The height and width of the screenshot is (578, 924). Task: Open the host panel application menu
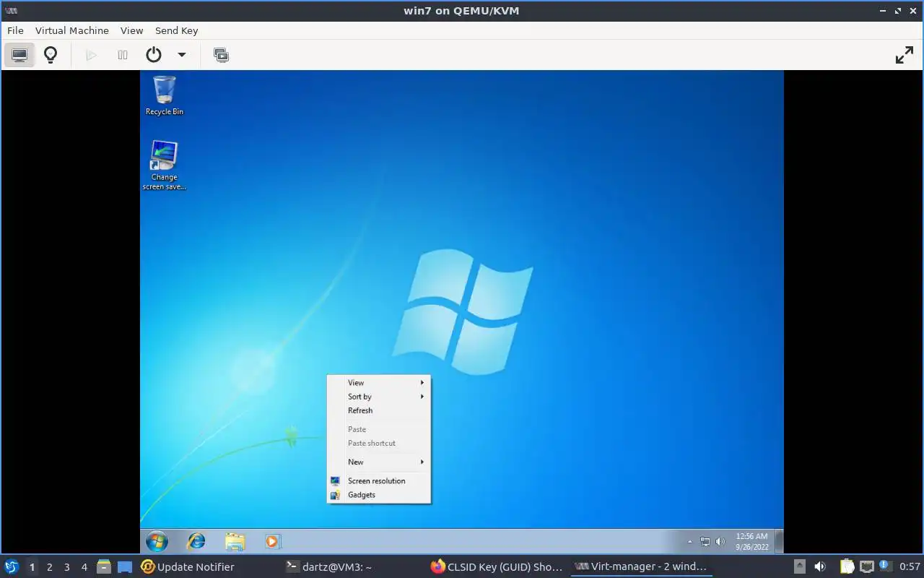[12, 567]
